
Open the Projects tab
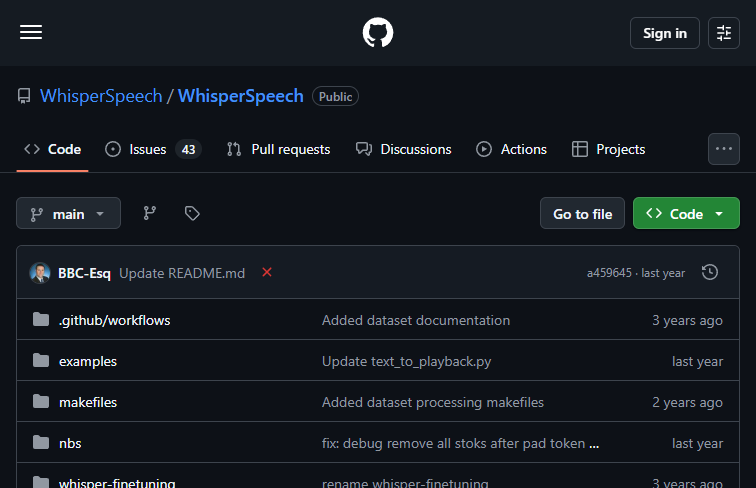pyautogui.click(x=608, y=149)
